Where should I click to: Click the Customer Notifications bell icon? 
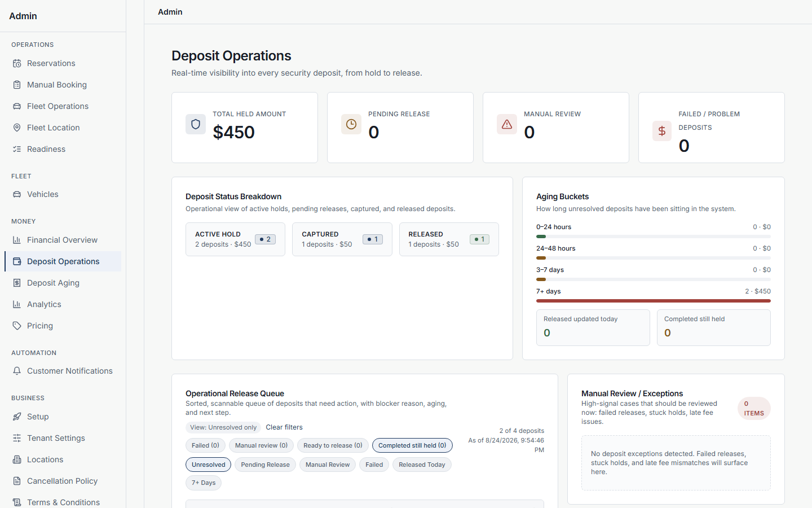click(17, 371)
